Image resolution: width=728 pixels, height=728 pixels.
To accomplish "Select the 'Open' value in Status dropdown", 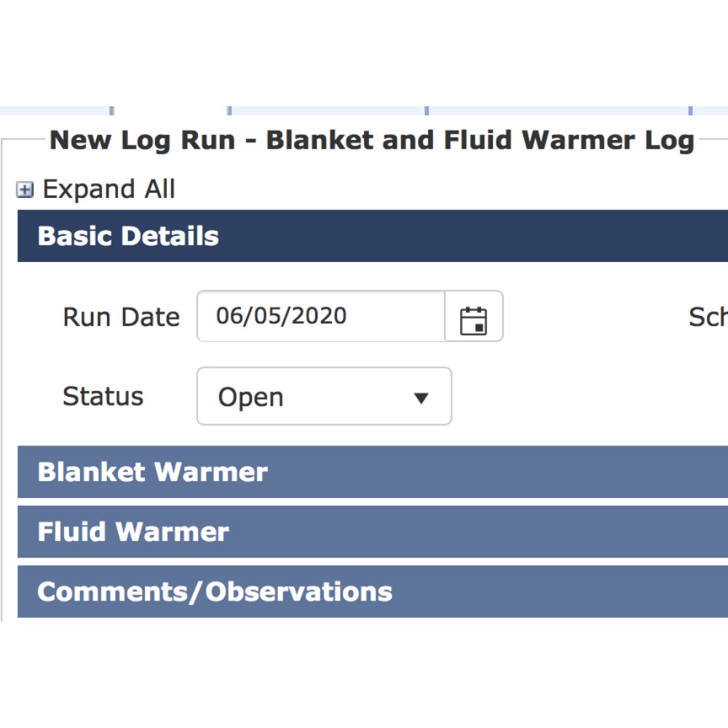I will tap(250, 397).
